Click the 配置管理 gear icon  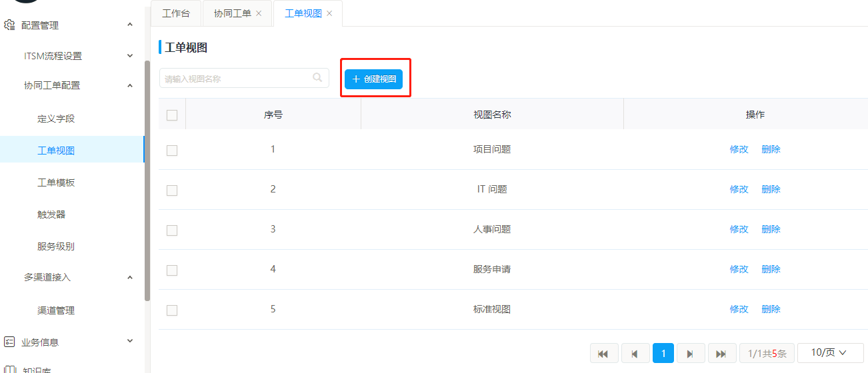point(9,25)
